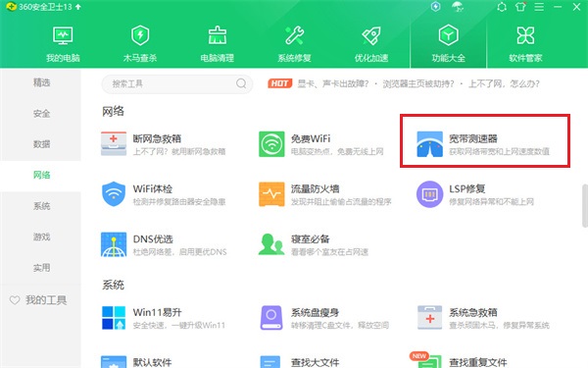Image resolution: width=588 pixels, height=368 pixels.
Task: Click the 默认软件 label
Action: tap(152, 362)
